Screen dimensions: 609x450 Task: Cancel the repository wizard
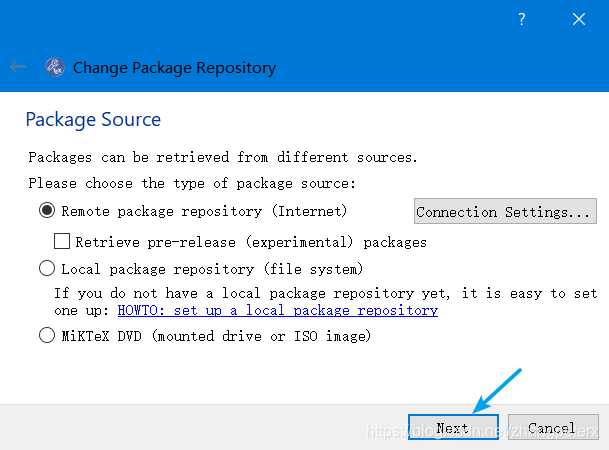[553, 427]
